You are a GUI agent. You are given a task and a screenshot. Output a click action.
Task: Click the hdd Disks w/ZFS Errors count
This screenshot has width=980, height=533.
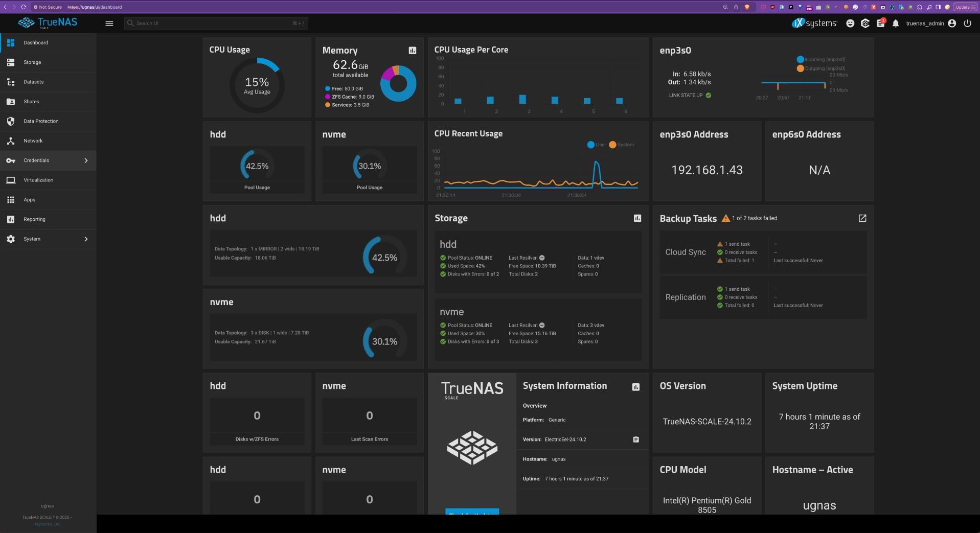point(257,416)
